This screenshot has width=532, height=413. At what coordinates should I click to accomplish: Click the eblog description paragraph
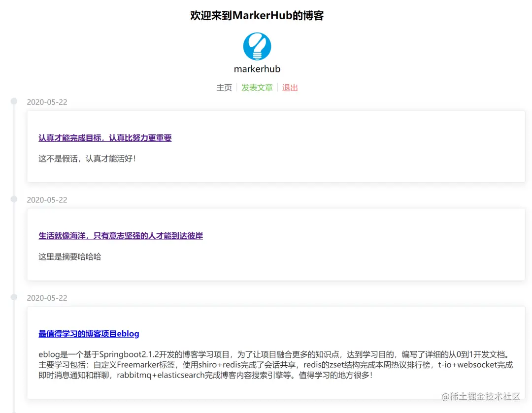[275, 365]
